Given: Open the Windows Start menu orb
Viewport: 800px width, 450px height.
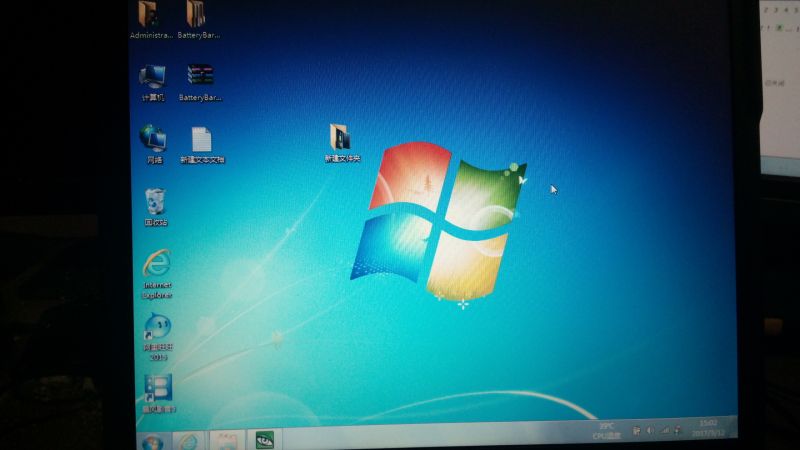Looking at the screenshot, I should coord(153,441).
